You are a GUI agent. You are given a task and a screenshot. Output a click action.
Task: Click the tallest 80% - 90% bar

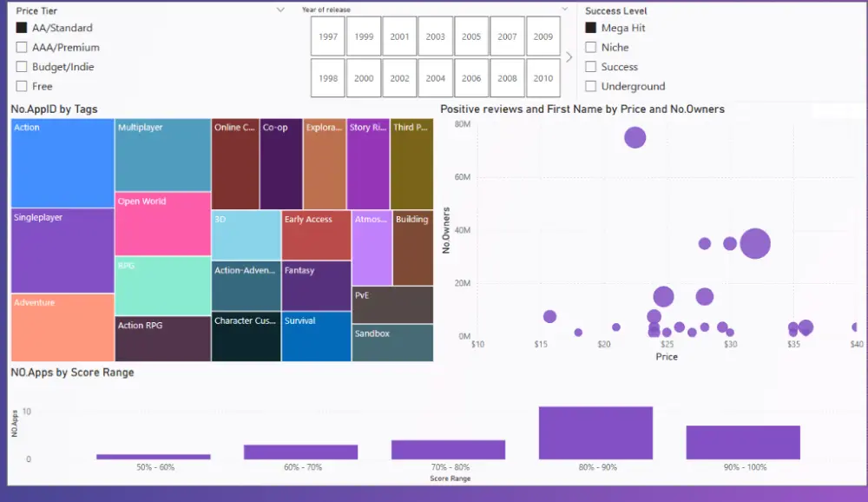pos(595,433)
